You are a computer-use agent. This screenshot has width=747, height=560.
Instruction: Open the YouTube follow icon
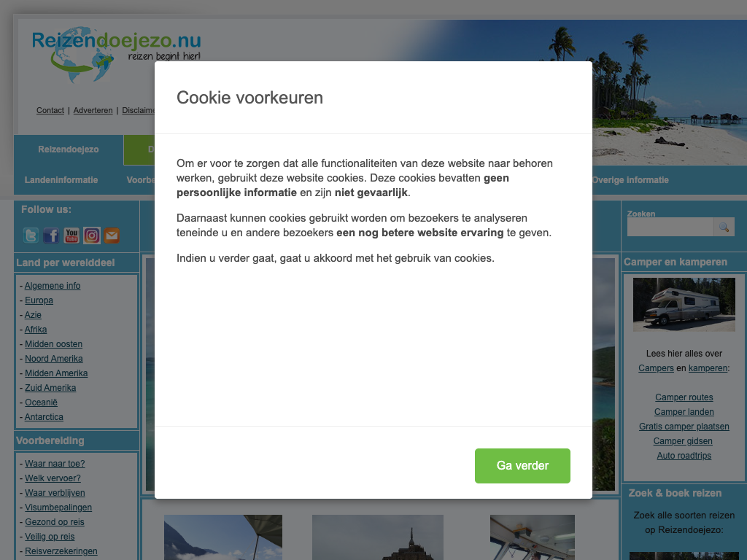coord(71,236)
